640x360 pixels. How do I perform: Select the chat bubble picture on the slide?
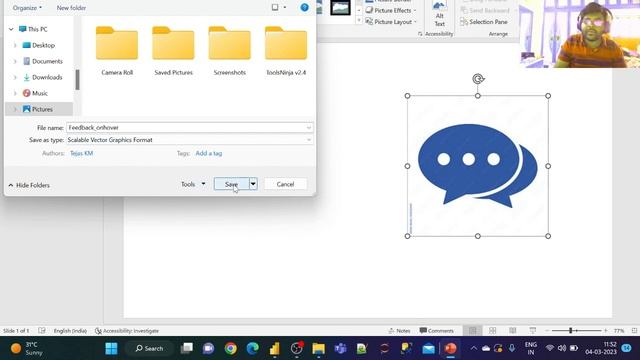(478, 166)
